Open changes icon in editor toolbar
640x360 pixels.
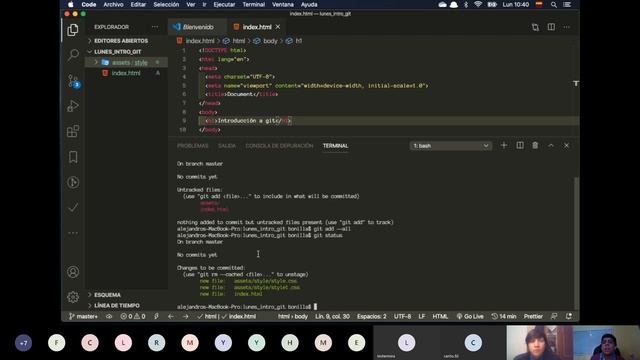(x=535, y=27)
